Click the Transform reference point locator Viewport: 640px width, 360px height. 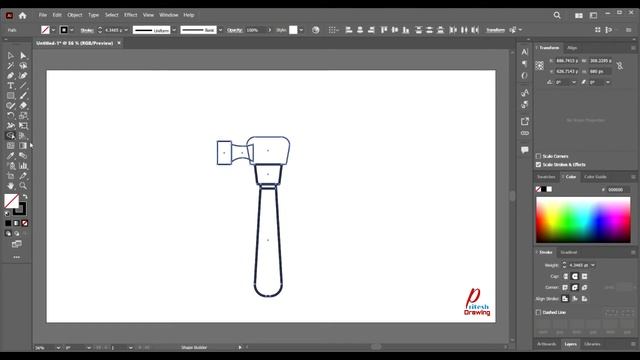point(540,66)
